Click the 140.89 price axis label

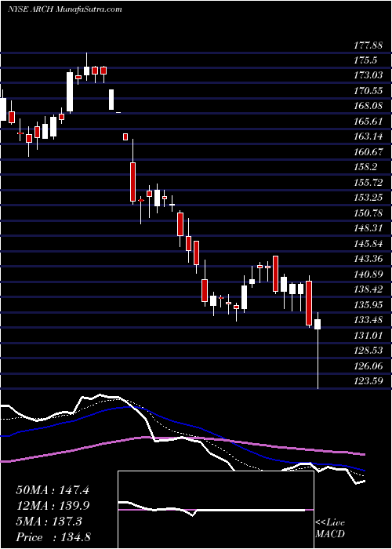[369, 274]
